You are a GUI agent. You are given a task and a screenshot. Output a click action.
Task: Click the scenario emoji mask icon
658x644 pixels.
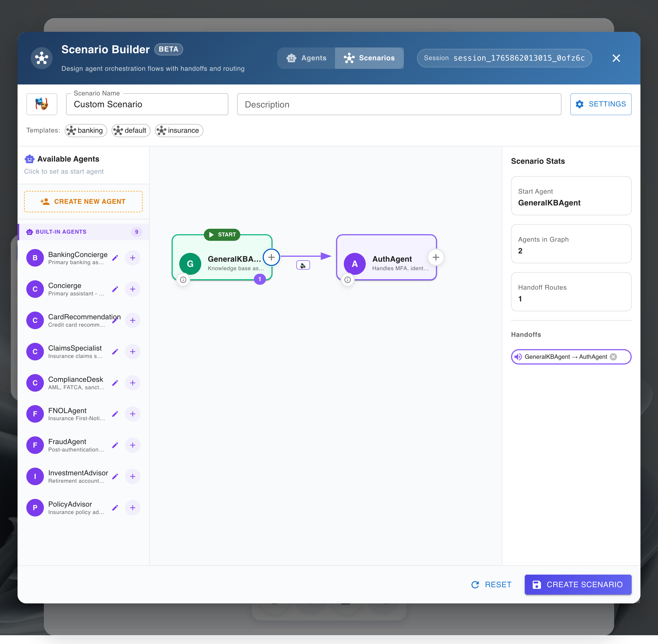point(42,104)
